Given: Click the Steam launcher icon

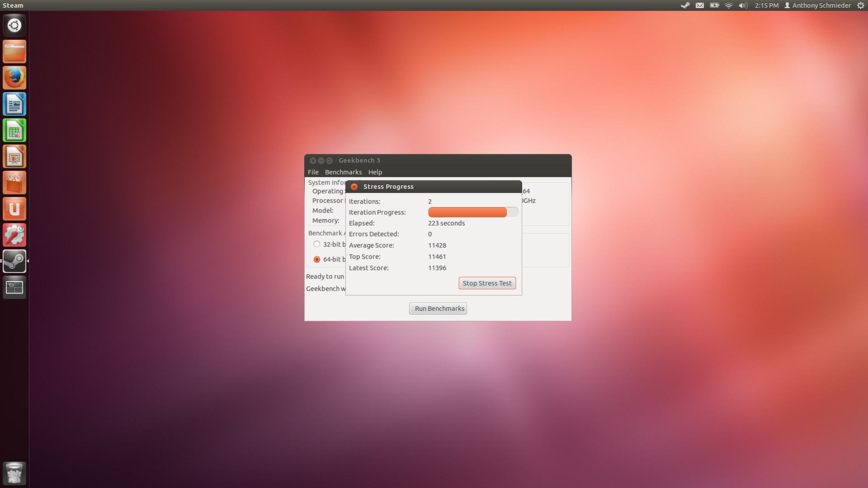Looking at the screenshot, I should coord(14,261).
